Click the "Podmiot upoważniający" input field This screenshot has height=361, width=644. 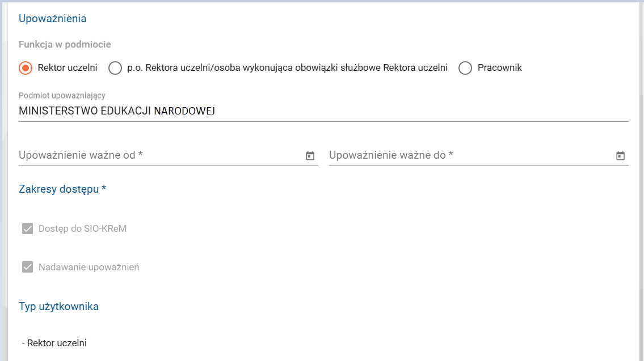(170, 111)
